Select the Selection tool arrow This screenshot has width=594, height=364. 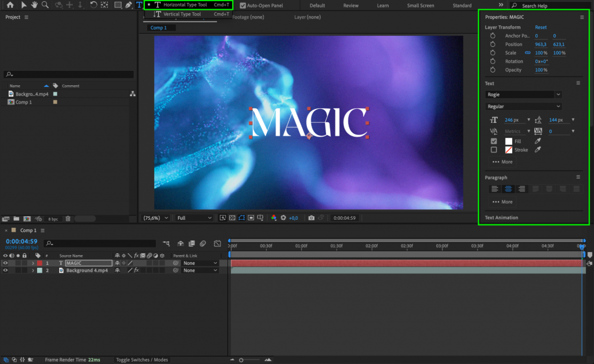(24, 5)
